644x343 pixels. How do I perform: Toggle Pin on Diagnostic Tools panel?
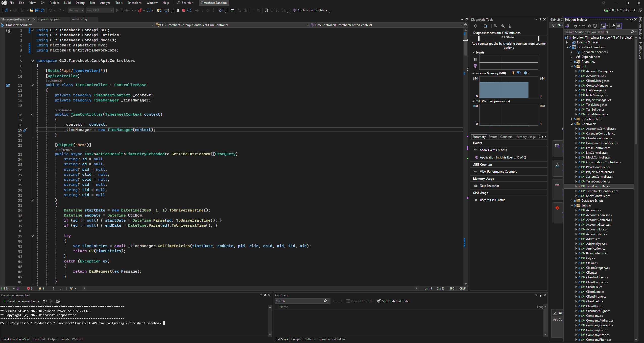coord(540,19)
